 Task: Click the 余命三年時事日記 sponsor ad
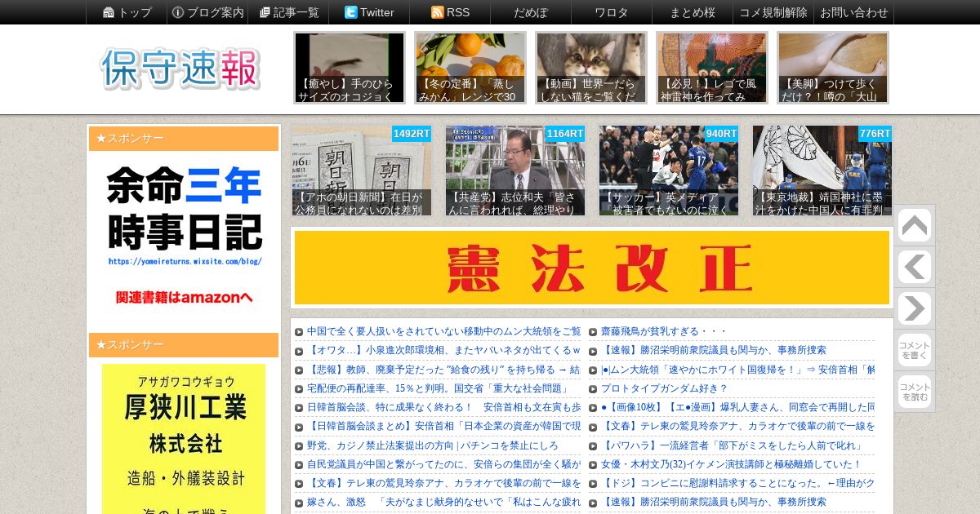(x=184, y=237)
